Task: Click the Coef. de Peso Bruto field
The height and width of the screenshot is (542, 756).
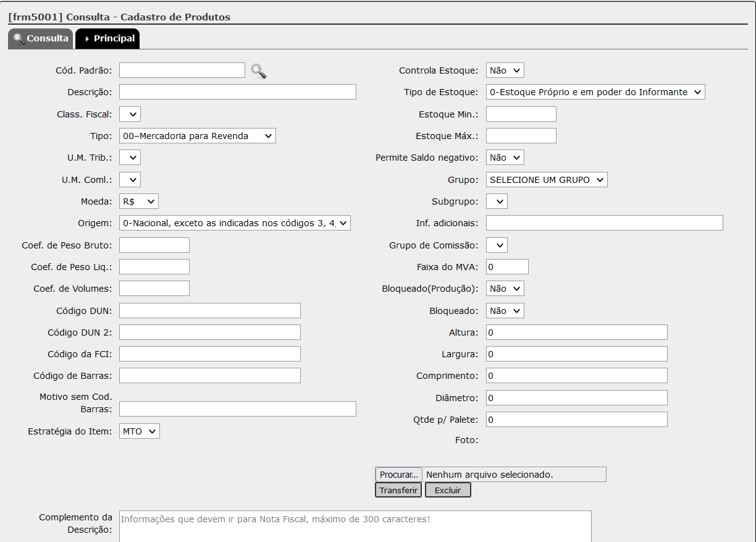Action: pos(154,245)
